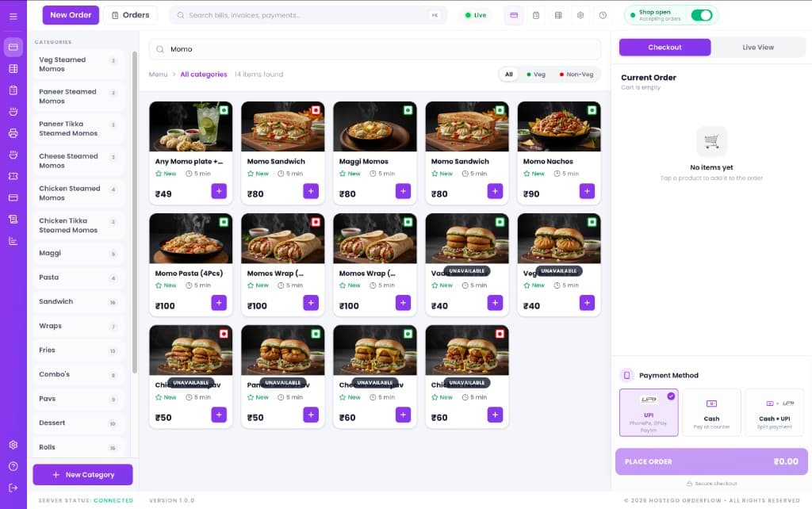The height and width of the screenshot is (509, 812).
Task: Toggle the Shop open switch off
Action: 702,15
